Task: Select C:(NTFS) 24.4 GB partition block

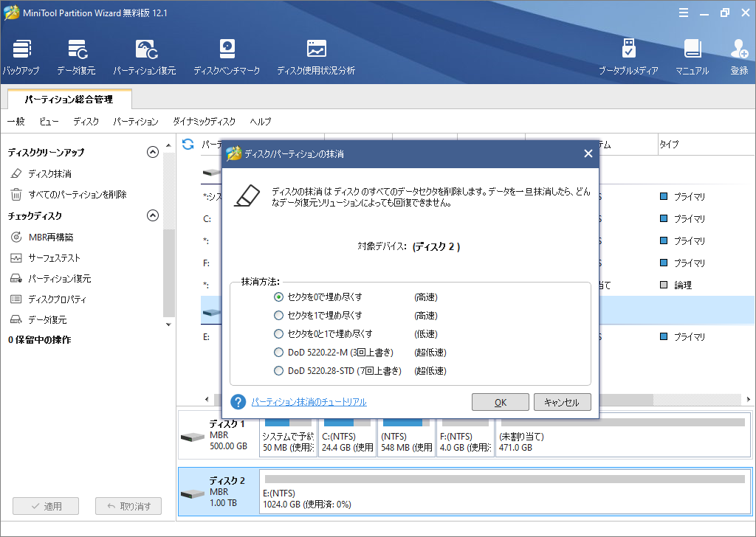Action: click(x=347, y=437)
